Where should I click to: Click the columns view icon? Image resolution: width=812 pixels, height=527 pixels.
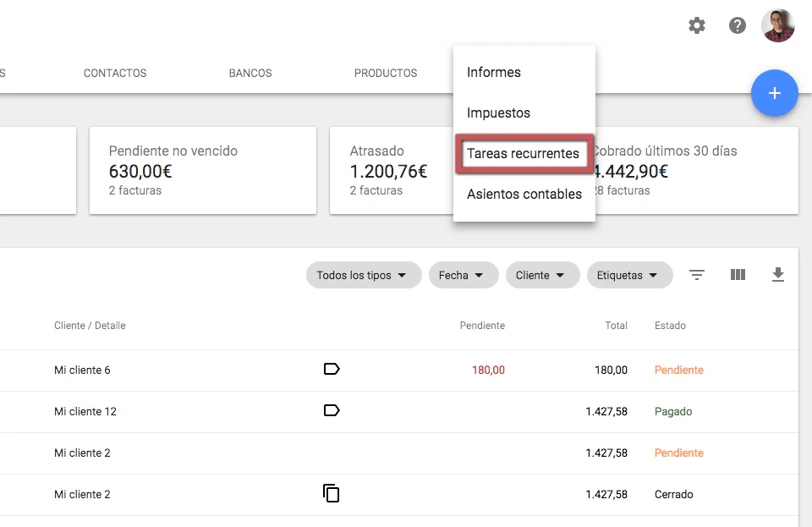(738, 275)
